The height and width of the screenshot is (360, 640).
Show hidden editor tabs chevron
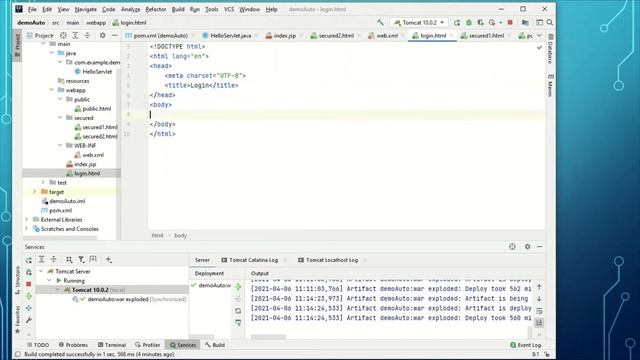click(539, 36)
